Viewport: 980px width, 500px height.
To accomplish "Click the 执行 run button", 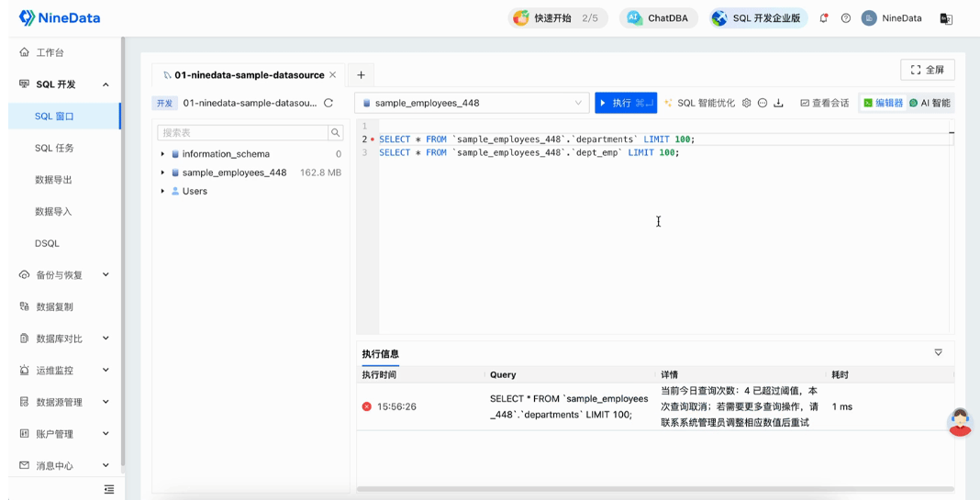I will (x=626, y=103).
